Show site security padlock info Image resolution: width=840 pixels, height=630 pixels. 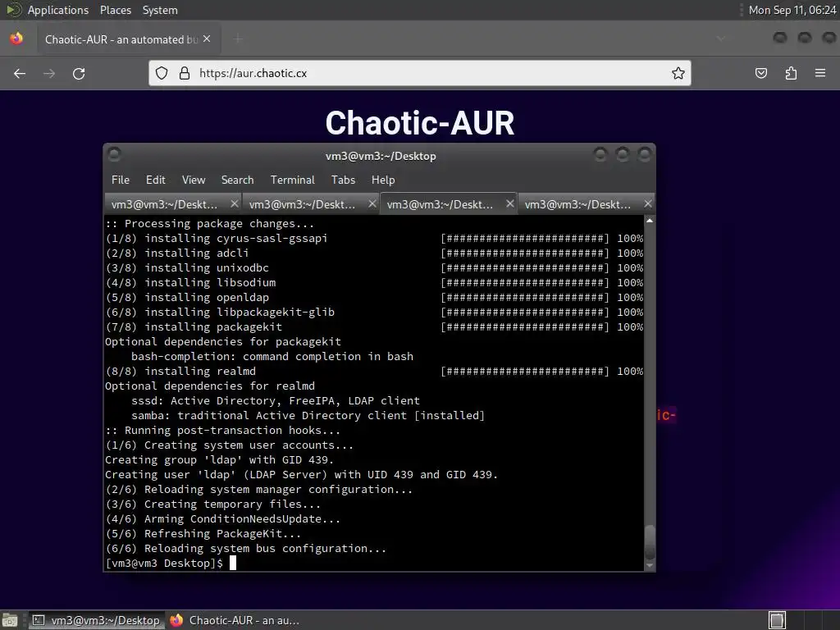tap(185, 73)
